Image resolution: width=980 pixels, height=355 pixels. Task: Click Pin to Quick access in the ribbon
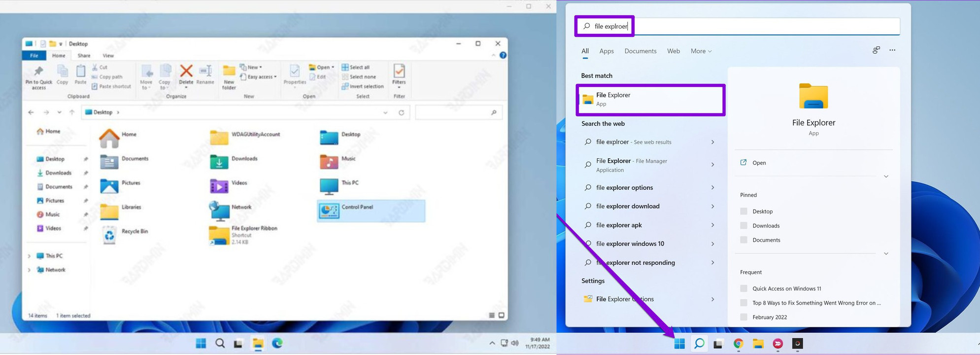click(x=39, y=77)
